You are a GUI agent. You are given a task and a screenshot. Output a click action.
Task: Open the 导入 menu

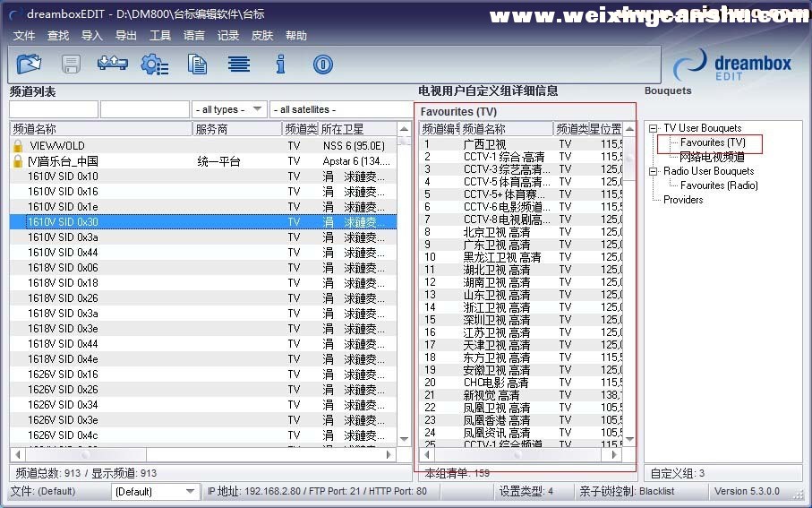[x=92, y=36]
